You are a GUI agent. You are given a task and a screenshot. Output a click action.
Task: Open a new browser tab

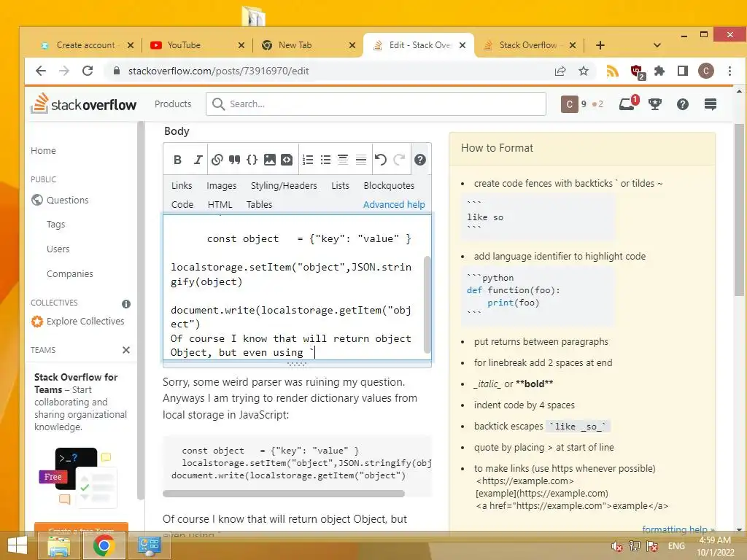point(600,45)
